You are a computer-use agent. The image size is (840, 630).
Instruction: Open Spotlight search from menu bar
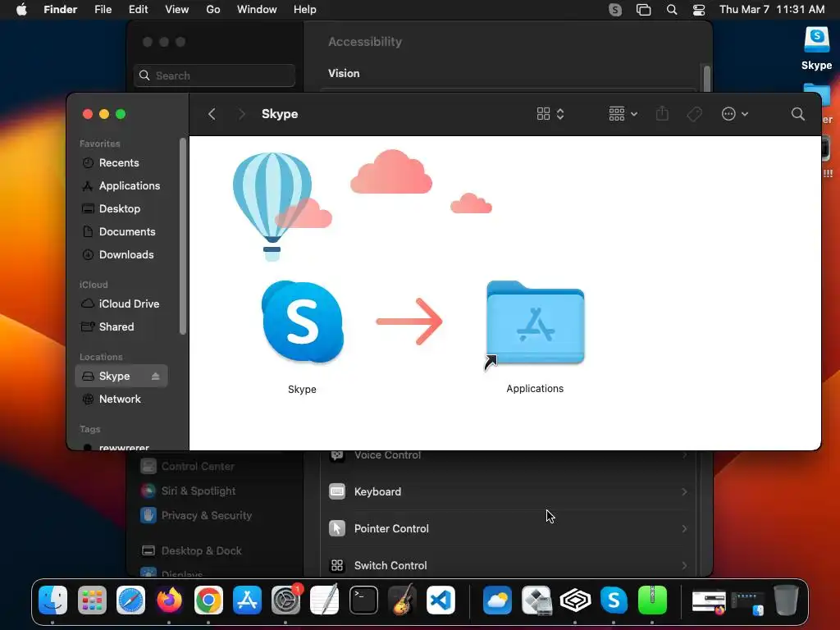tap(672, 10)
